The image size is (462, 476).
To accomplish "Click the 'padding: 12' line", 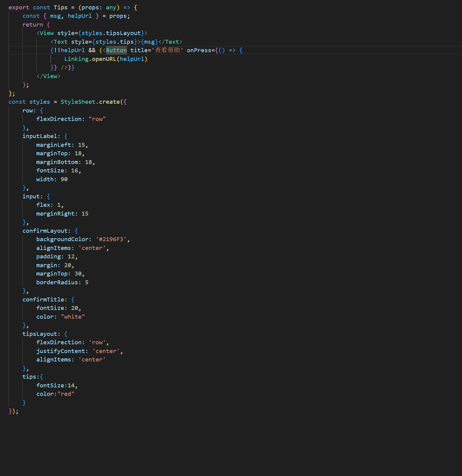I will click(57, 256).
